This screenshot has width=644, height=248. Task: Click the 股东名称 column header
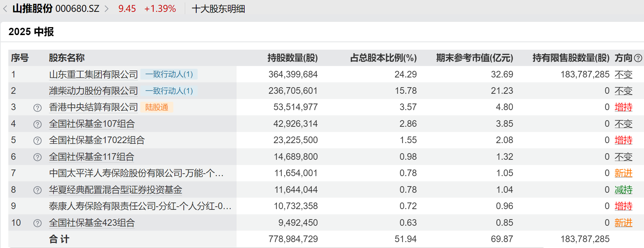coord(67,58)
